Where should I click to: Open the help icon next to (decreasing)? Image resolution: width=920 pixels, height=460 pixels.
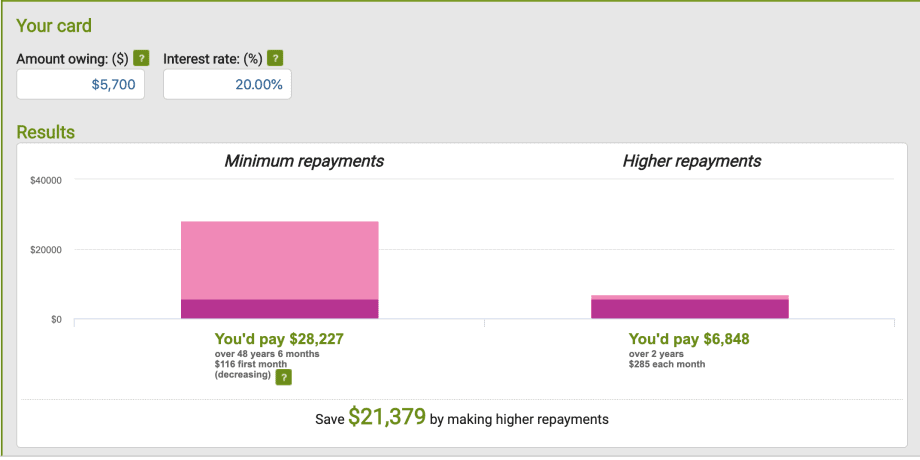[284, 377]
